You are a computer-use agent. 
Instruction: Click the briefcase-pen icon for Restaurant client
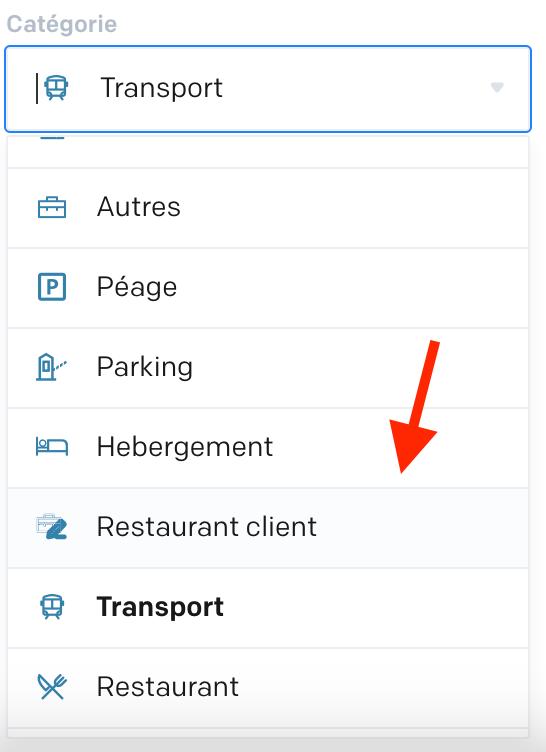click(52, 527)
